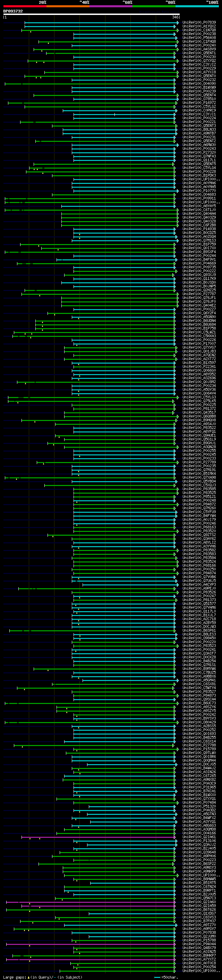Select the label UniRef100_B8LN33
The image size is (222, 980).
pos(199,129)
